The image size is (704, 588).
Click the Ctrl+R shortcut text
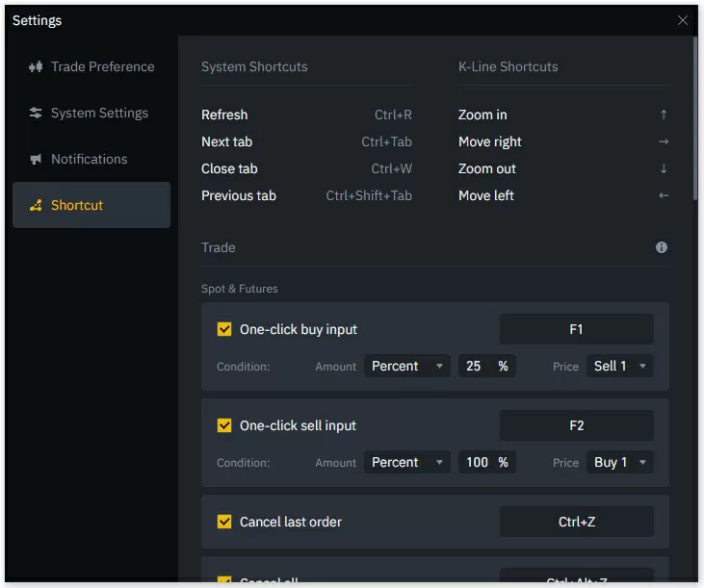tap(393, 115)
